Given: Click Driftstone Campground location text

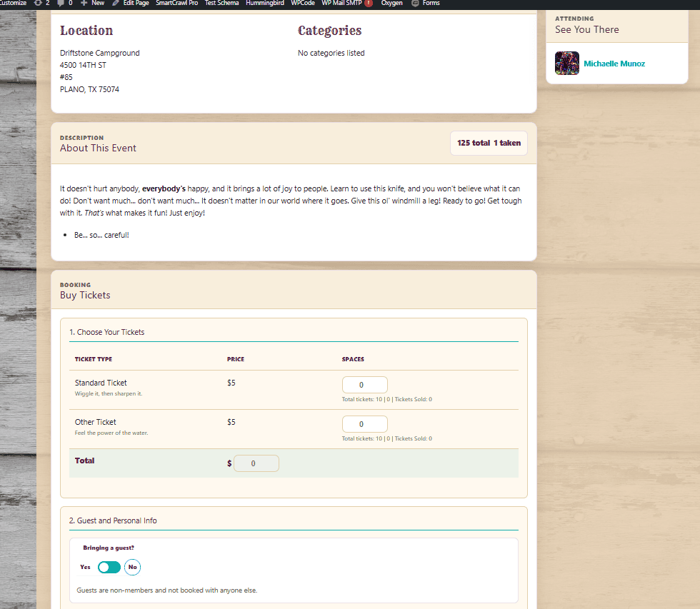Looking at the screenshot, I should 99,53.
